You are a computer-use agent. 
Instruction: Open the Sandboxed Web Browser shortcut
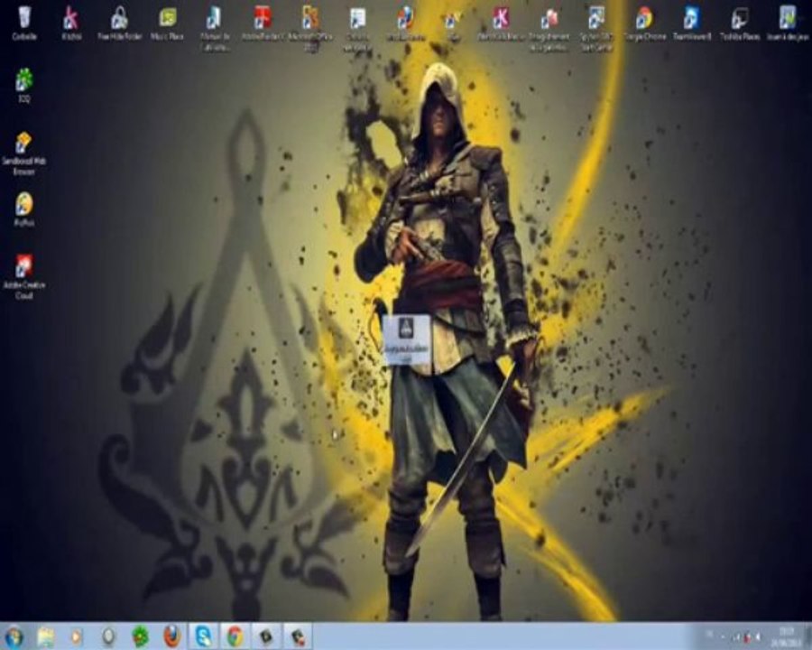coord(23,153)
